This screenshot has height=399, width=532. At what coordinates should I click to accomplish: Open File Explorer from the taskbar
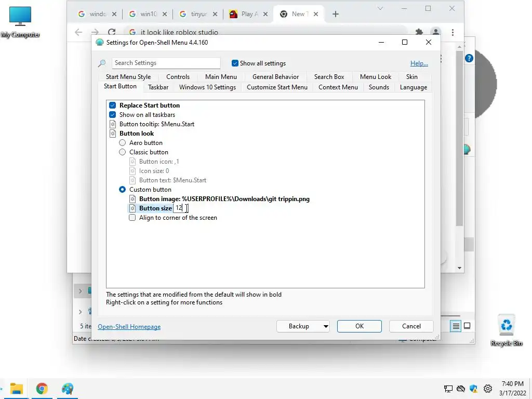click(16, 389)
